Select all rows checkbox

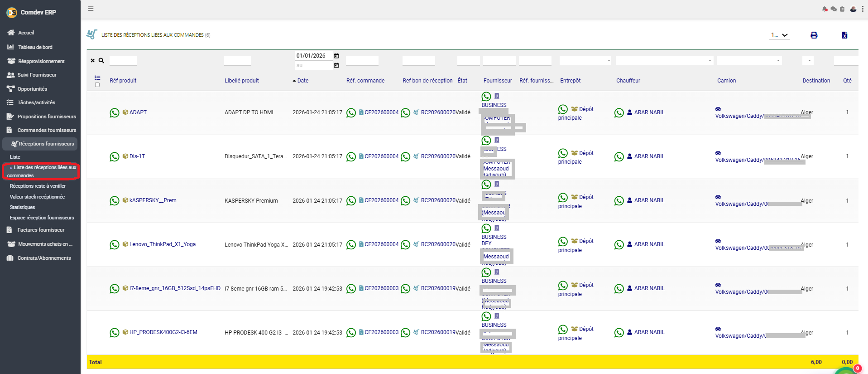pyautogui.click(x=97, y=85)
